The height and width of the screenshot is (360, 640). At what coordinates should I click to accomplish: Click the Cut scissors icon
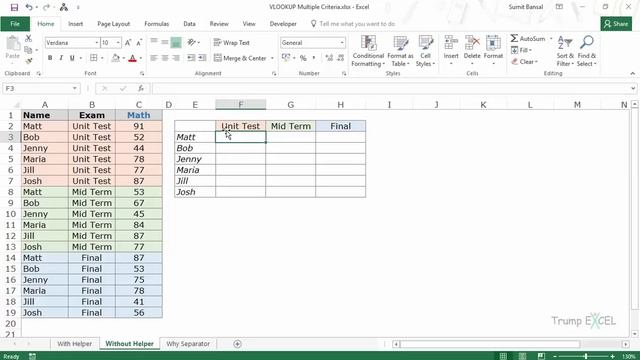28,39
